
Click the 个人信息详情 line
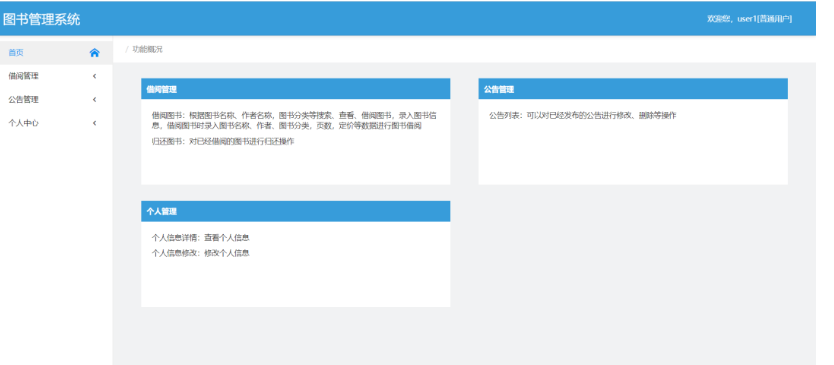pyautogui.click(x=201, y=238)
